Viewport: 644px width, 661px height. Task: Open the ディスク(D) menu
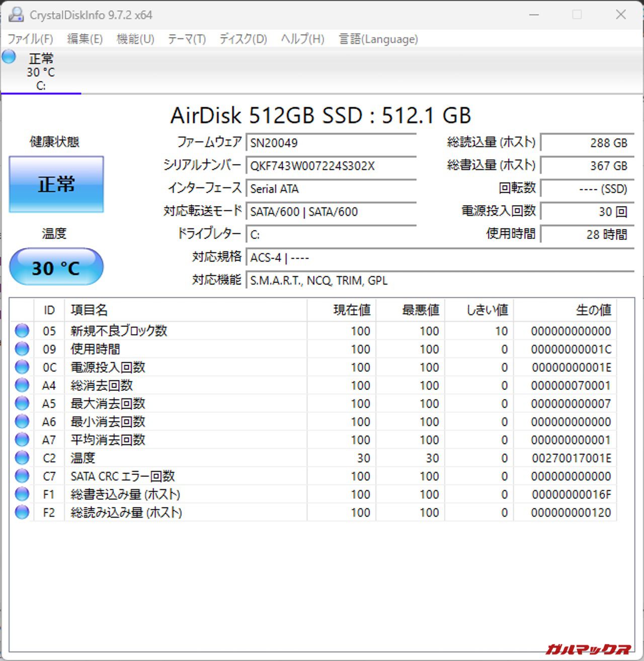pos(243,39)
